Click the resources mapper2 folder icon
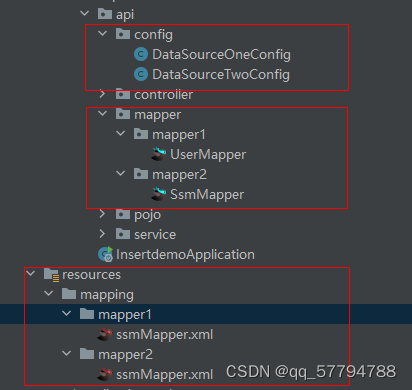This screenshot has height=390, width=412. click(x=87, y=354)
